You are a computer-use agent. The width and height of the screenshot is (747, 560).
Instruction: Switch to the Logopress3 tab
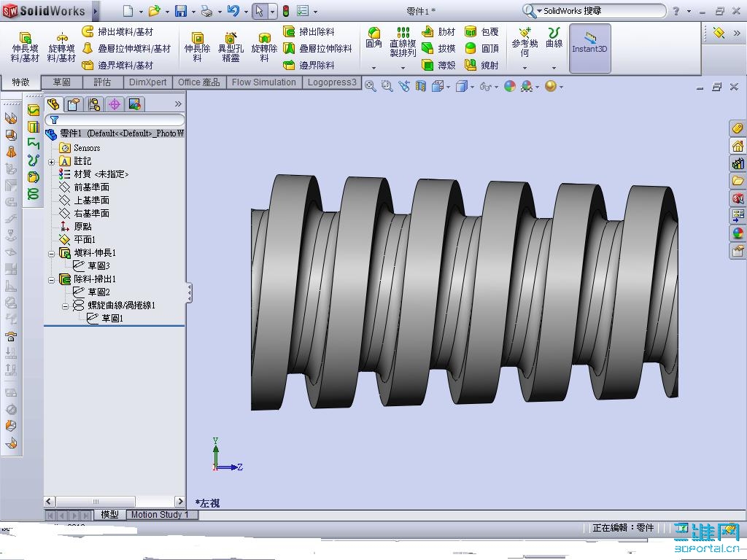pyautogui.click(x=332, y=82)
